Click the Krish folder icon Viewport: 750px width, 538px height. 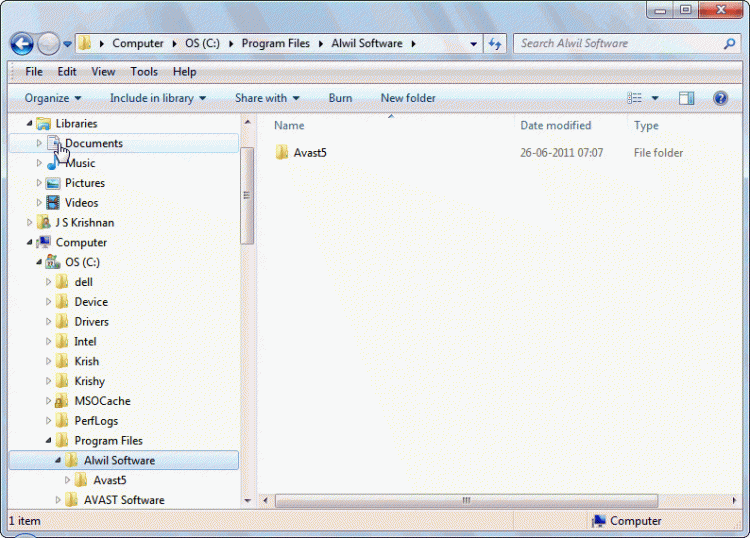(x=62, y=361)
